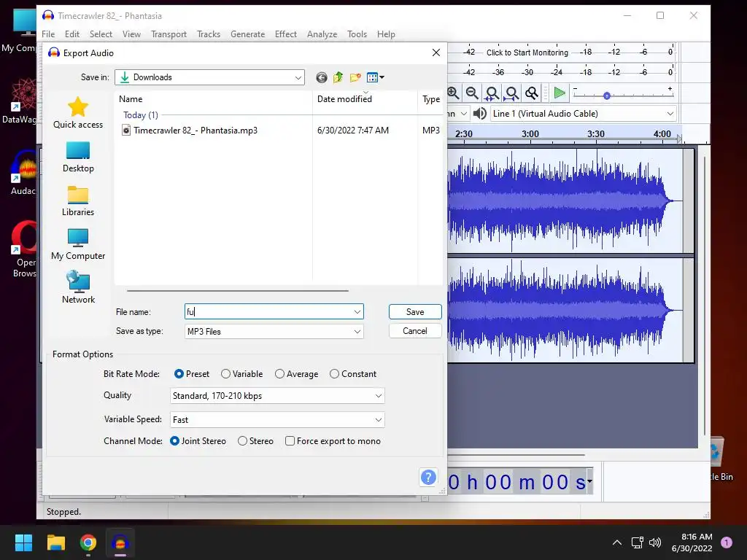Click Fit Selection to Width zoom
747x560 pixels.
[x=492, y=93]
